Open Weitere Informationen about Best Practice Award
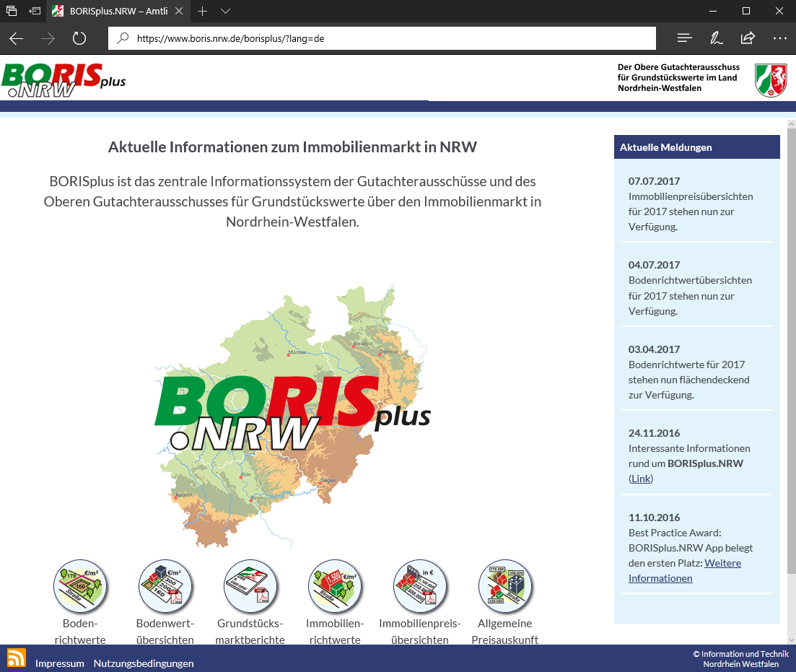796x672 pixels. pyautogui.click(x=685, y=570)
